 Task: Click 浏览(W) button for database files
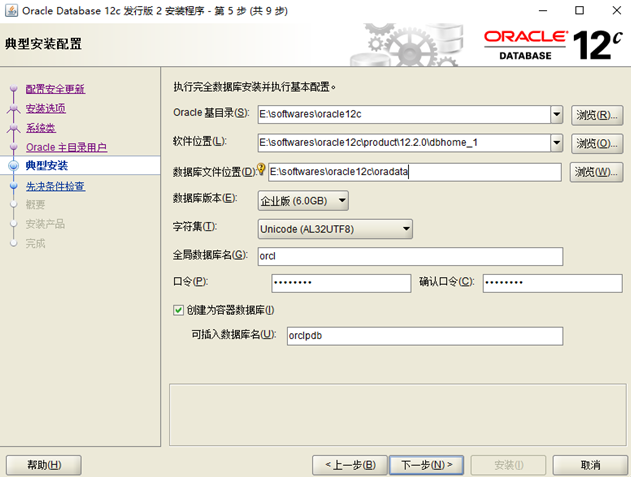pyautogui.click(x=596, y=172)
